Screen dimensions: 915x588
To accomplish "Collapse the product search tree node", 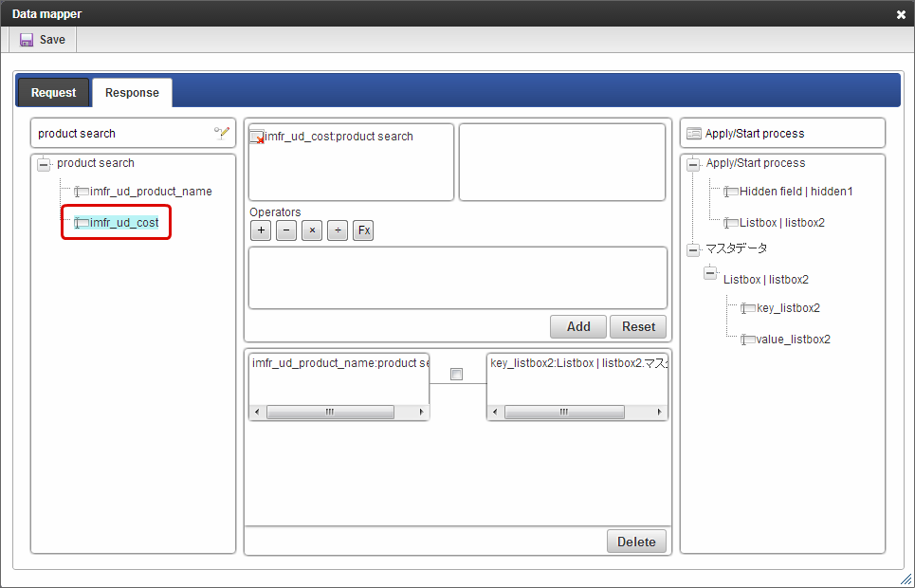I will tap(44, 164).
